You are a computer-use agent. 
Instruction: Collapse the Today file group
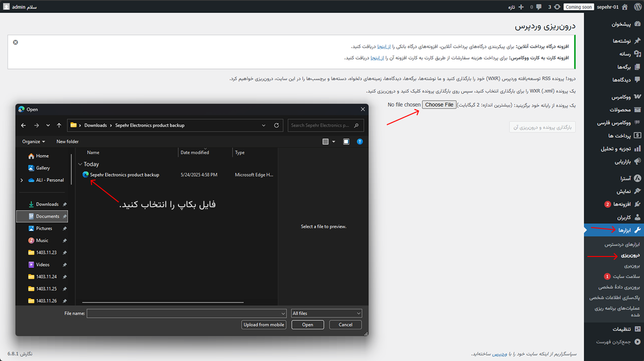coord(80,164)
